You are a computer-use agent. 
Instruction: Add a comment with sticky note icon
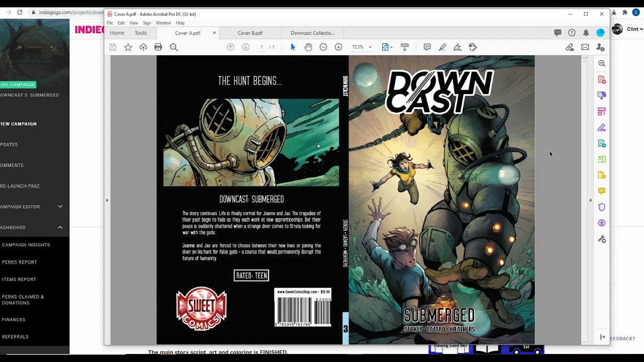click(427, 47)
